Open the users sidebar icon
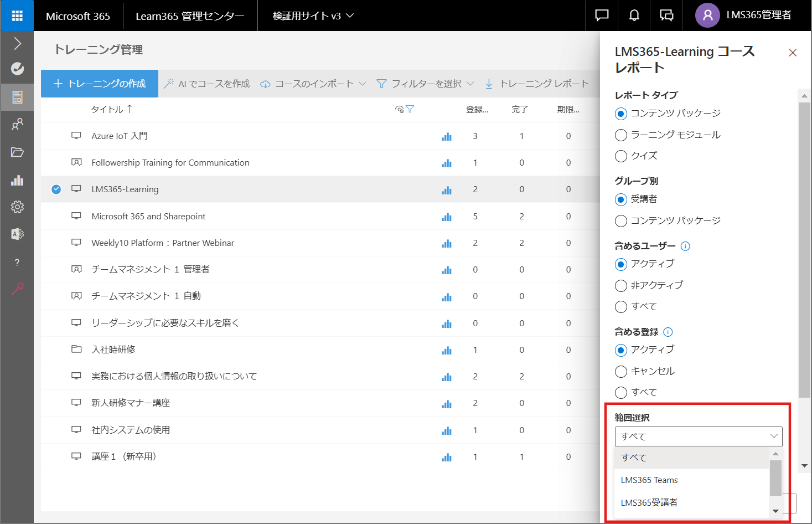 (x=17, y=124)
